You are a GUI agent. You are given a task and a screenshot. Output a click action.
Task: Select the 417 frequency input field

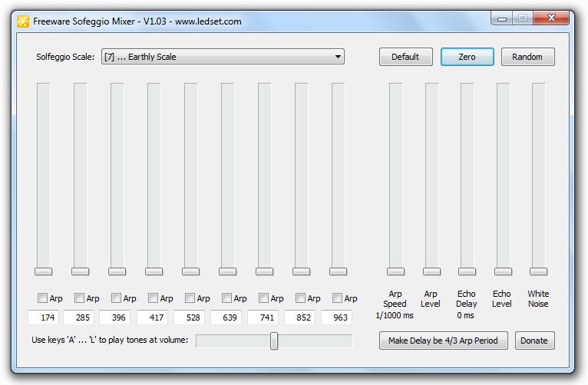[x=152, y=318]
